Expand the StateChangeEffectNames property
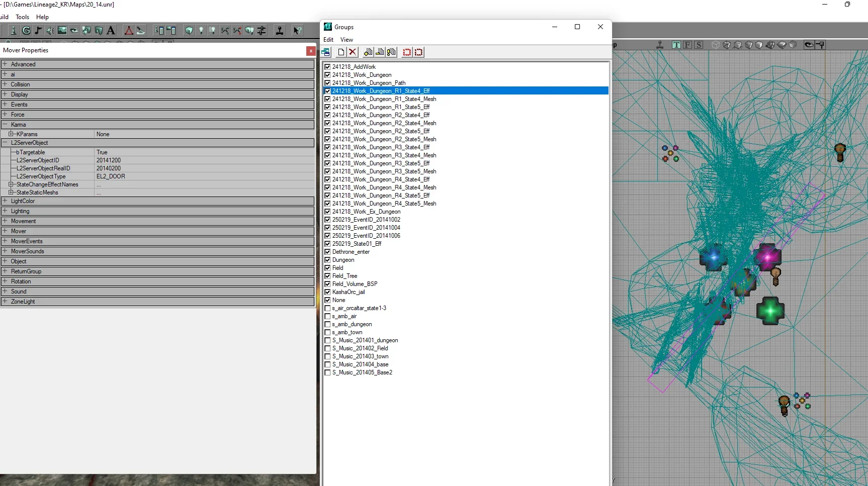This screenshot has width=868, height=486. pos(11,184)
